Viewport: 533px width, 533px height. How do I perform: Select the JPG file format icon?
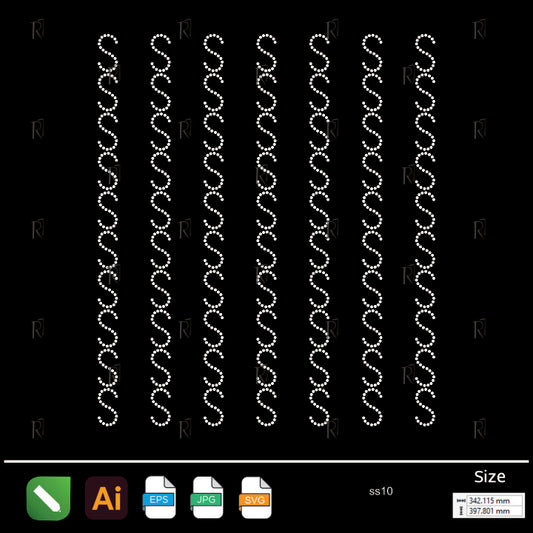pos(207,497)
